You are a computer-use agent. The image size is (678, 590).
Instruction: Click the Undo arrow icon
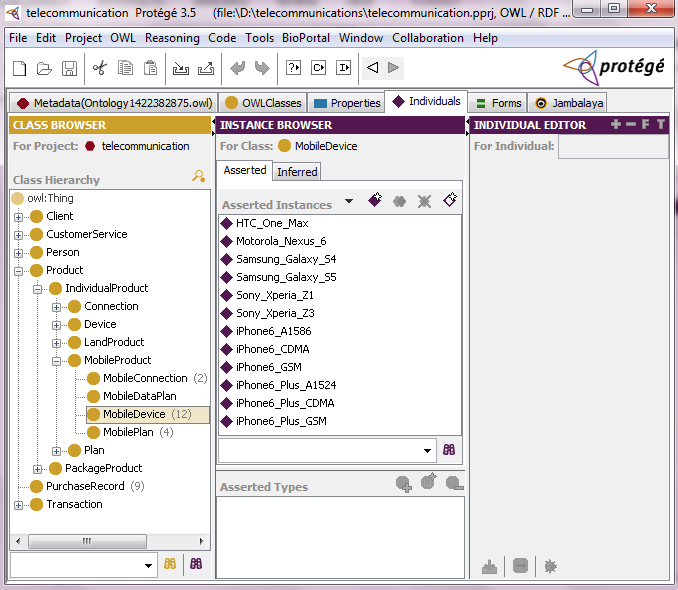(x=237, y=68)
